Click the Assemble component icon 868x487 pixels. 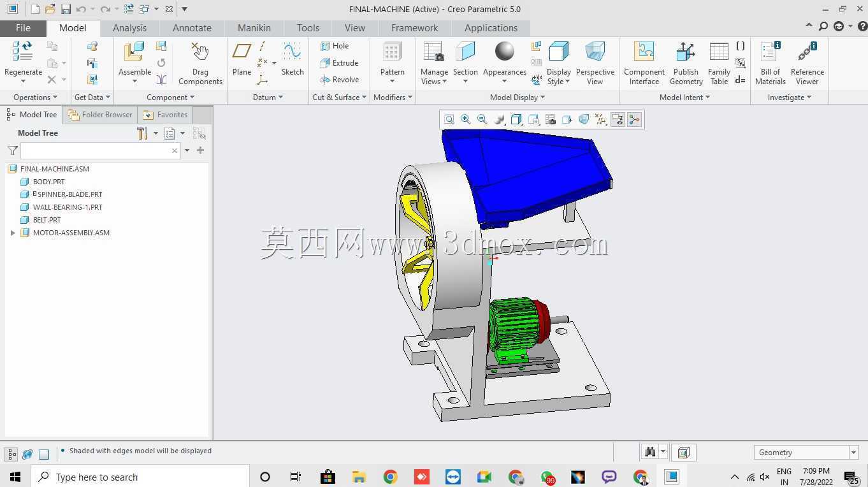(134, 52)
